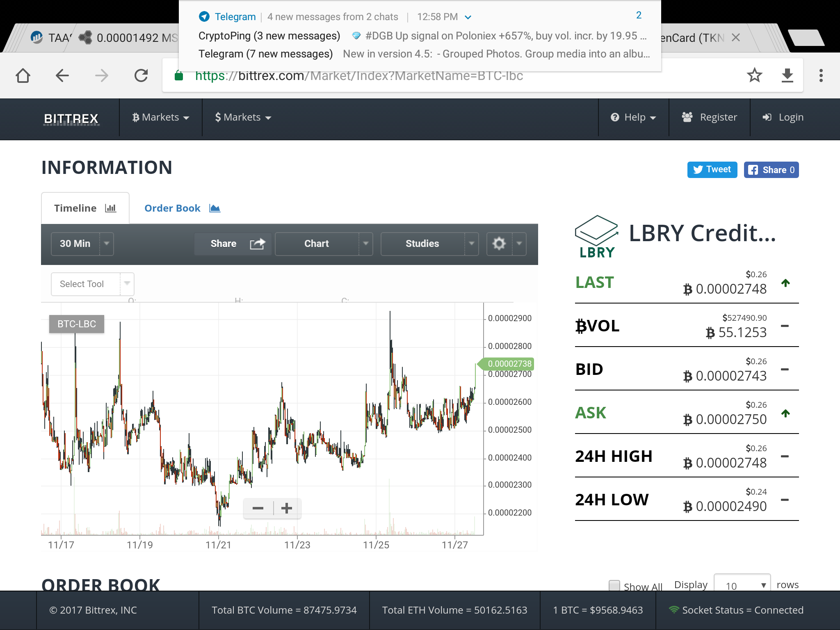Open browser three-dot menu
The height and width of the screenshot is (630, 840).
[x=821, y=75]
